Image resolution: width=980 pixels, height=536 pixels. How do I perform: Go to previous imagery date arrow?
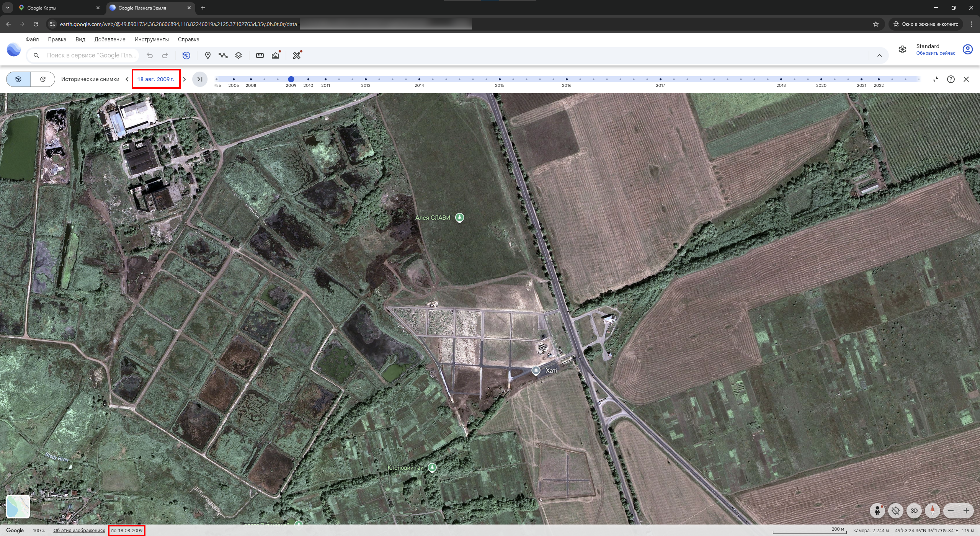click(127, 79)
